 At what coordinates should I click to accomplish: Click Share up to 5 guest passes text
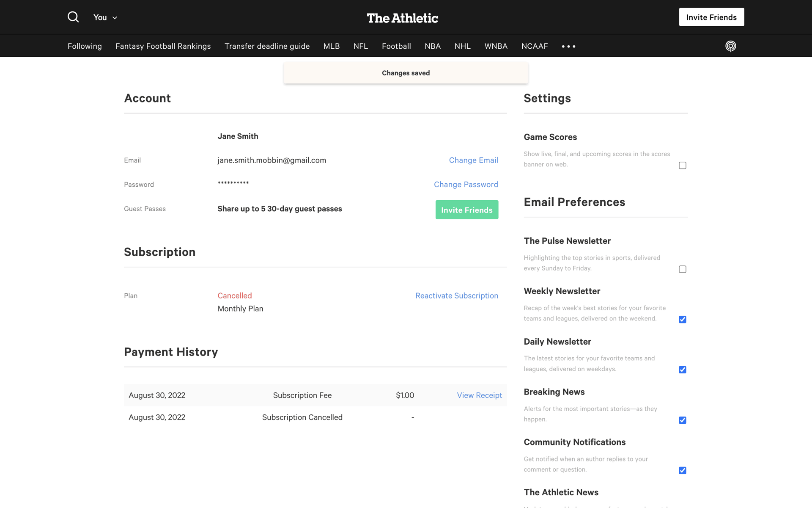tap(280, 209)
